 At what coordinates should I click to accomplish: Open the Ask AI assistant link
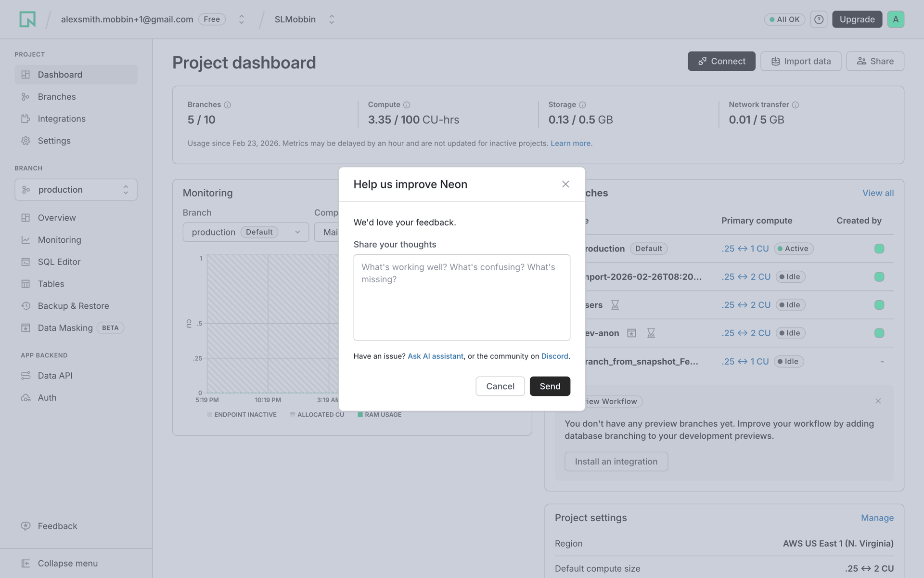pyautogui.click(x=436, y=356)
